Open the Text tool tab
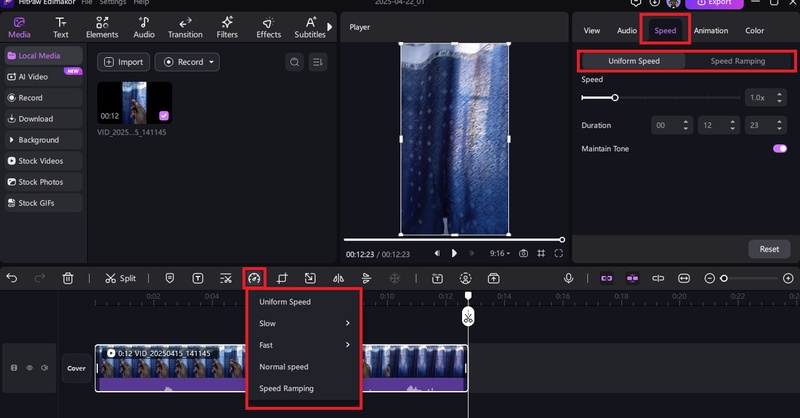 61,28
